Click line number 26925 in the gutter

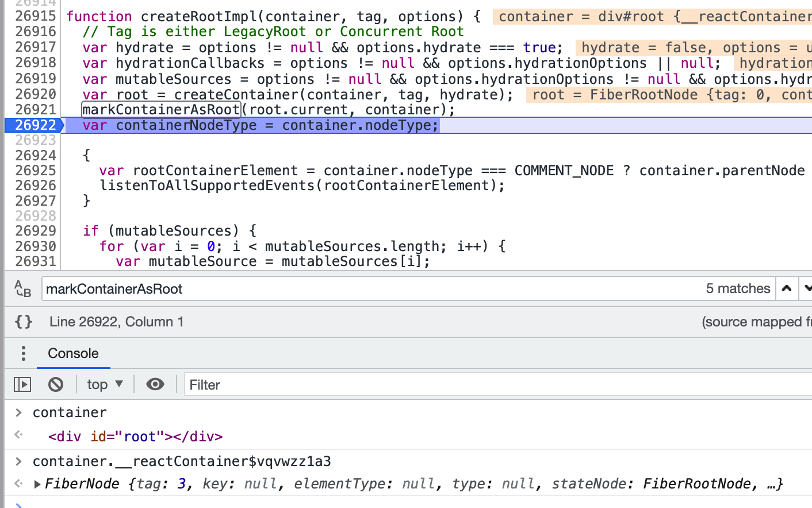click(x=36, y=171)
